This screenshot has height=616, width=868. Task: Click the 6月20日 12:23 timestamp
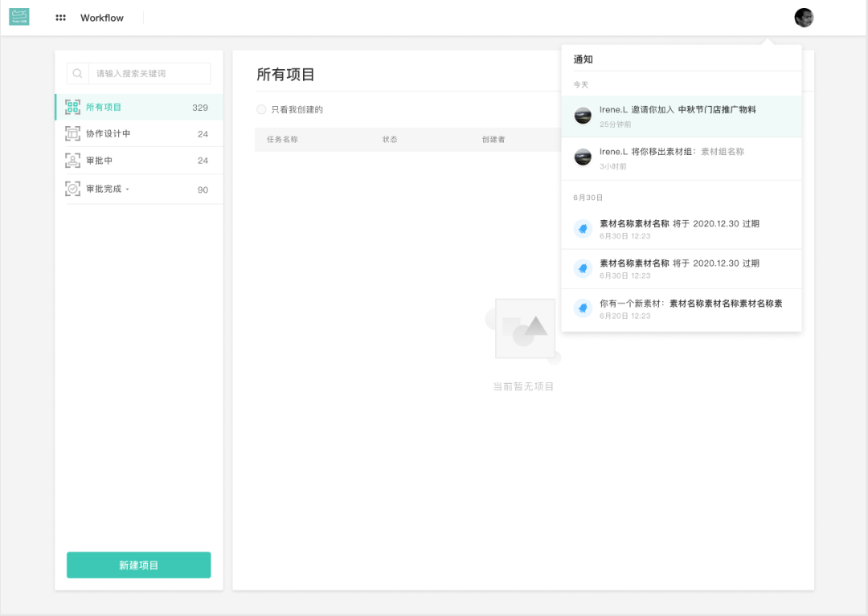pyautogui.click(x=625, y=316)
